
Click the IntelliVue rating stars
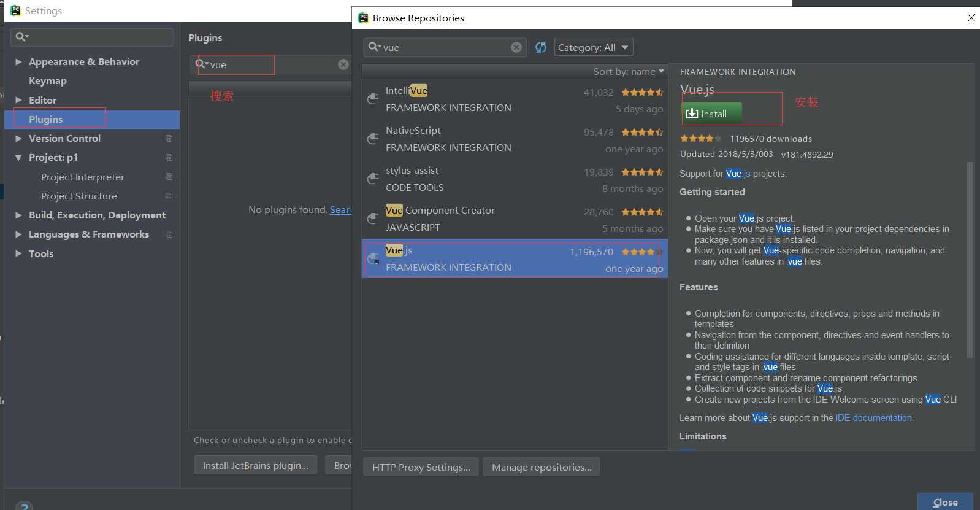(x=642, y=93)
